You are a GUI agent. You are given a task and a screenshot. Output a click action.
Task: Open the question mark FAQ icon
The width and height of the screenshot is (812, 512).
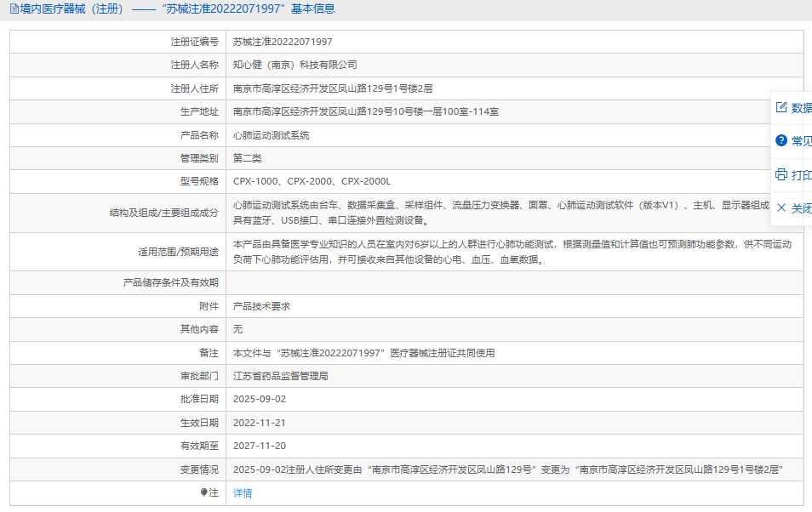[x=781, y=140]
